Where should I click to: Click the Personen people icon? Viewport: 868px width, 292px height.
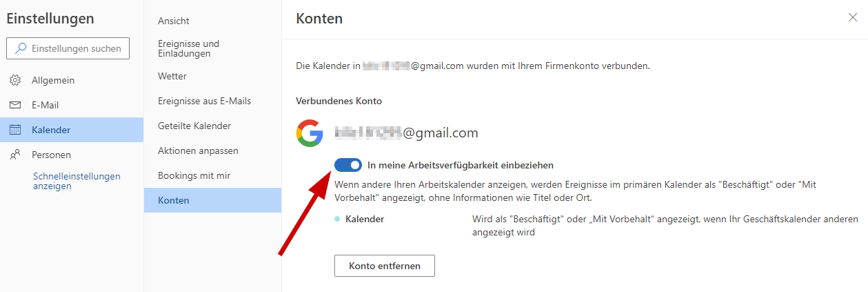pos(15,155)
